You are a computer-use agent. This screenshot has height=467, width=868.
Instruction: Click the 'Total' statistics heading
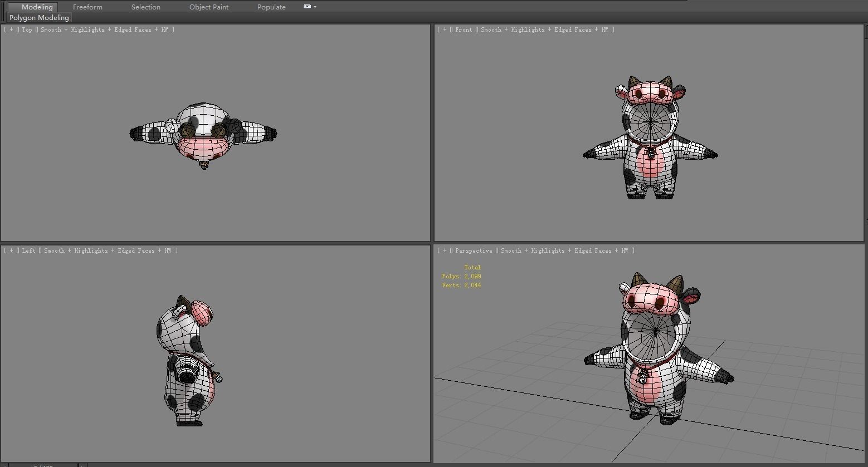point(472,267)
